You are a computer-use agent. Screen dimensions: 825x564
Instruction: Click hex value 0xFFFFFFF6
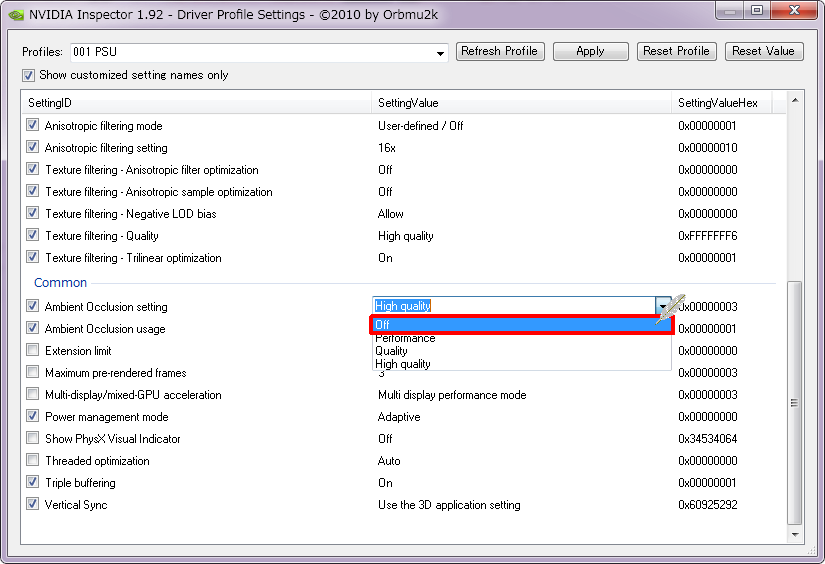[708, 236]
